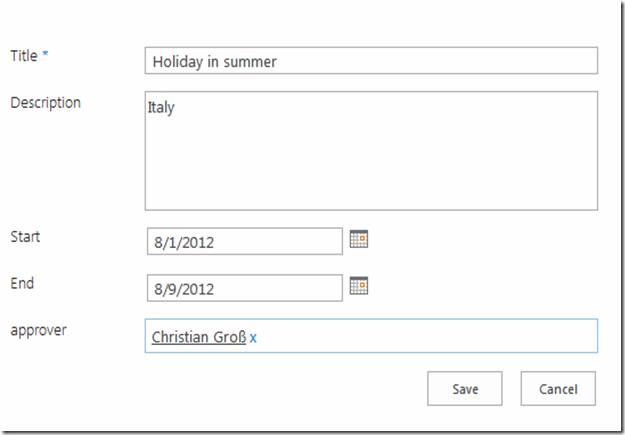This screenshot has height=435, width=625.
Task: Open the Start date calendar picker
Action: [x=359, y=239]
